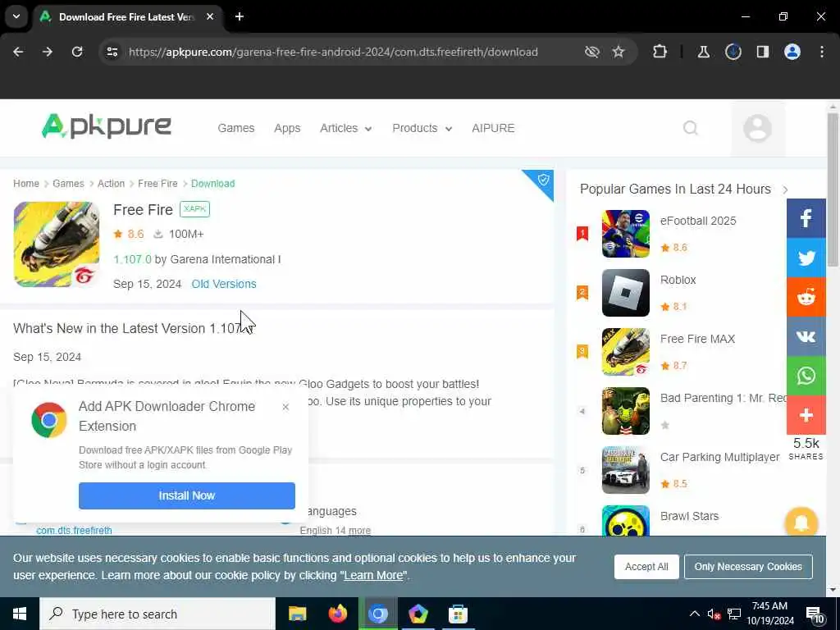Viewport: 840px width, 630px height.
Task: Go to Free Fire breadcrumb
Action: pos(157,183)
